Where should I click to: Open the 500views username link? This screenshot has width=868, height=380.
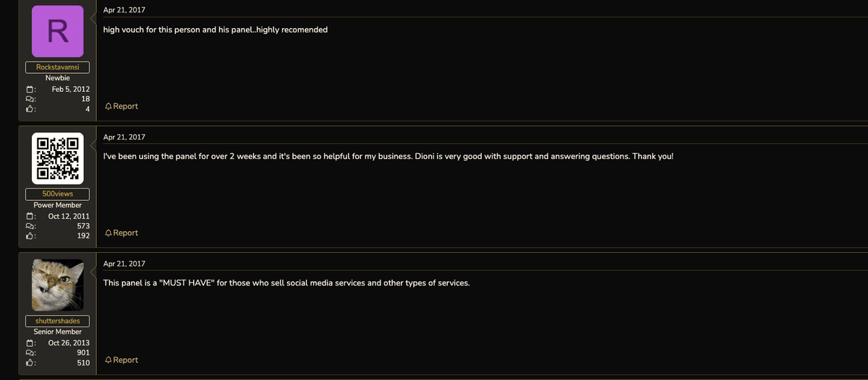click(x=58, y=194)
